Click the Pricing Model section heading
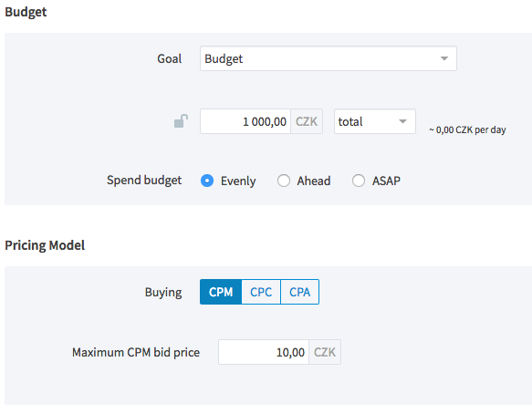532x414 pixels. point(45,245)
